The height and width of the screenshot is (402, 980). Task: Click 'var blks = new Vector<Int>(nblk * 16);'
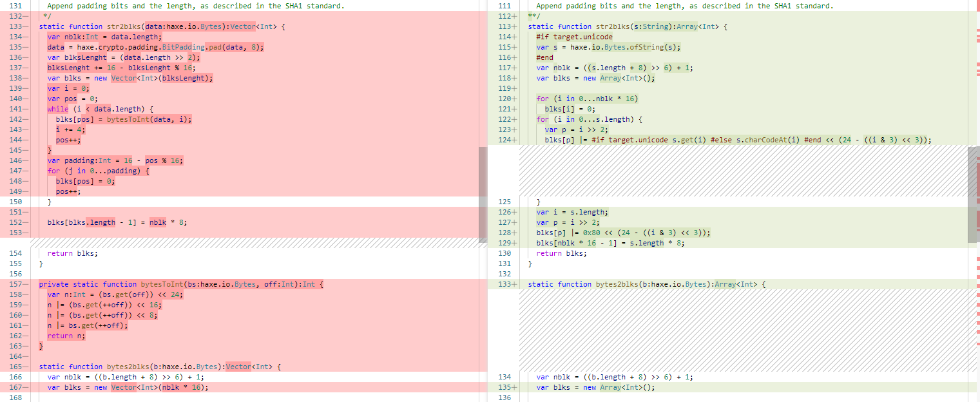128,387
